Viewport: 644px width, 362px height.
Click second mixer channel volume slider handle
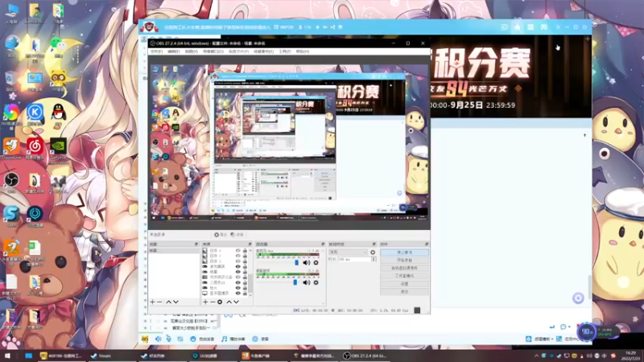click(295, 282)
